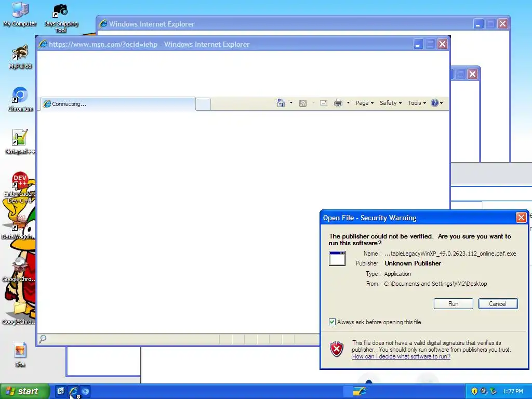The width and height of the screenshot is (532, 399).
Task: Open the Home button dropdown arrow
Action: point(291,103)
